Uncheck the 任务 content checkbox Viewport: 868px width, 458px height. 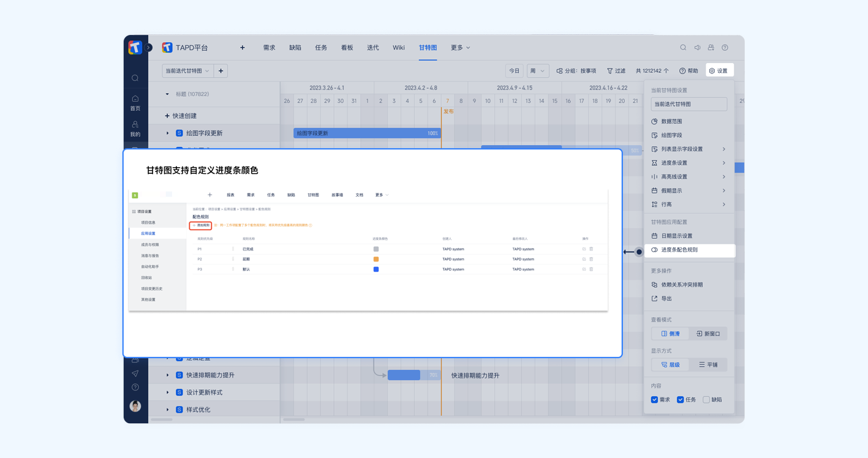pyautogui.click(x=680, y=400)
